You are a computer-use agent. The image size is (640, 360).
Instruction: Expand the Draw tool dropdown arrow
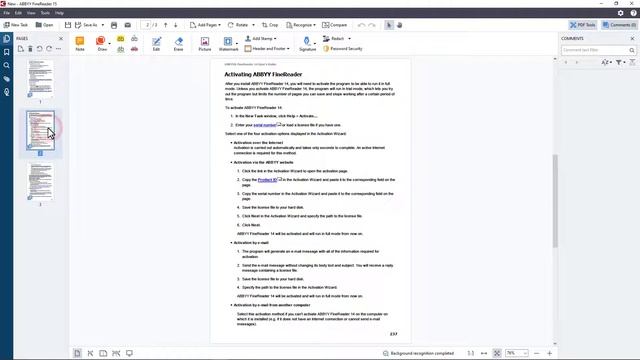pyautogui.click(x=110, y=43)
